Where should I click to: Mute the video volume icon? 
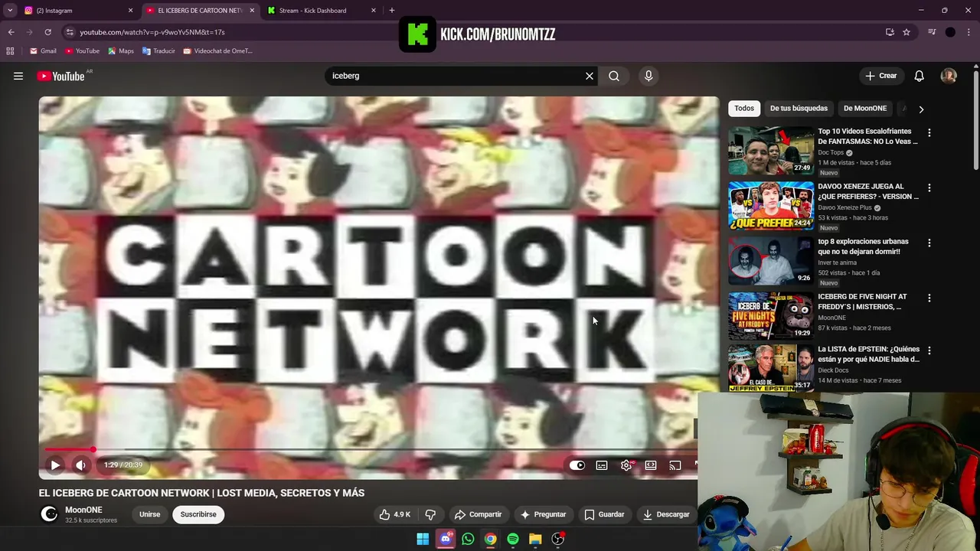click(x=80, y=465)
